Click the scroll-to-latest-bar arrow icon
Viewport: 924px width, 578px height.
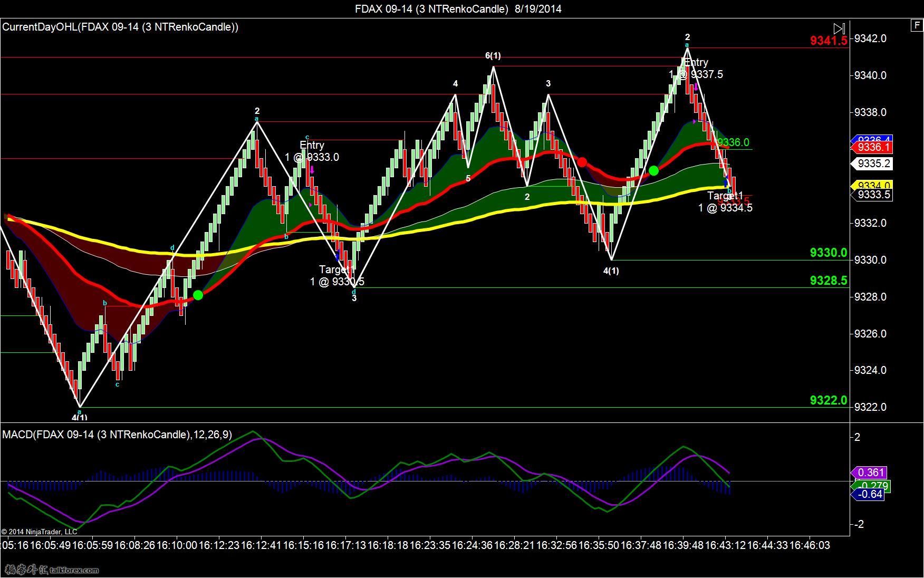pos(839,28)
